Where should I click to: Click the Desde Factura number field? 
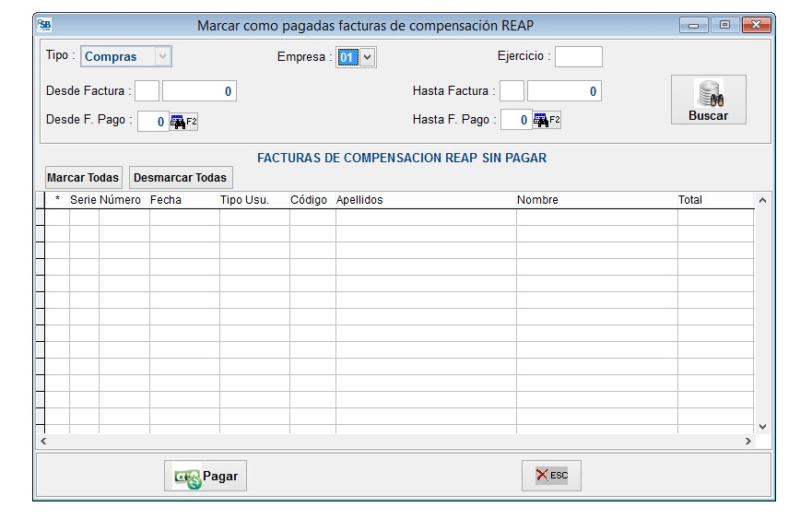click(201, 90)
